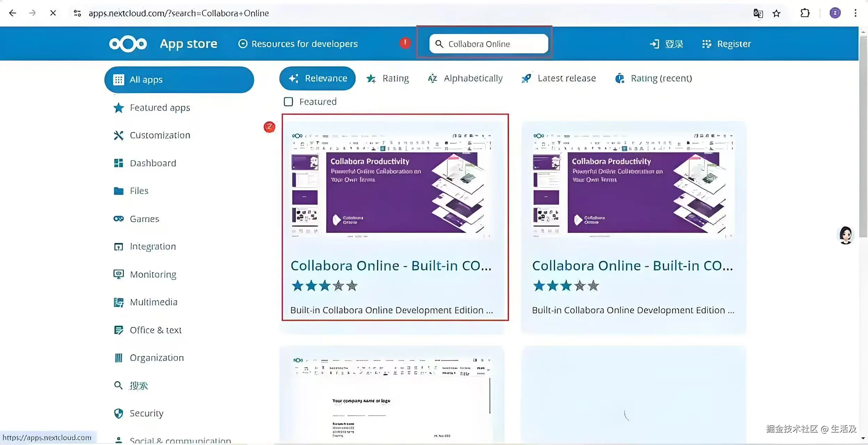The width and height of the screenshot is (868, 445).
Task: Open the browser three-dot menu
Action: pyautogui.click(x=855, y=13)
